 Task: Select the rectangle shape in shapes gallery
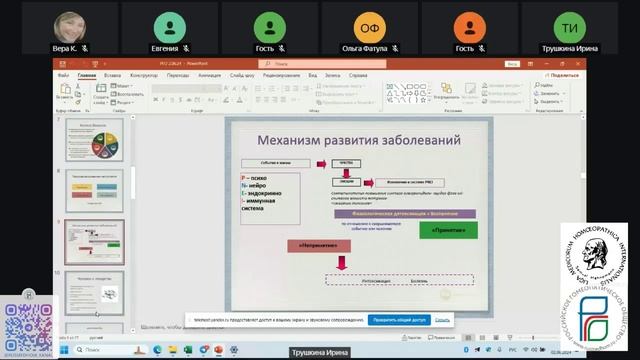pos(410,87)
